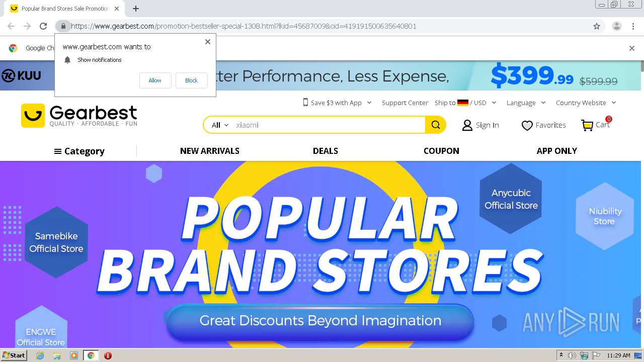The image size is (644, 362).
Task: Click the browser forward arrow
Action: (x=27, y=26)
